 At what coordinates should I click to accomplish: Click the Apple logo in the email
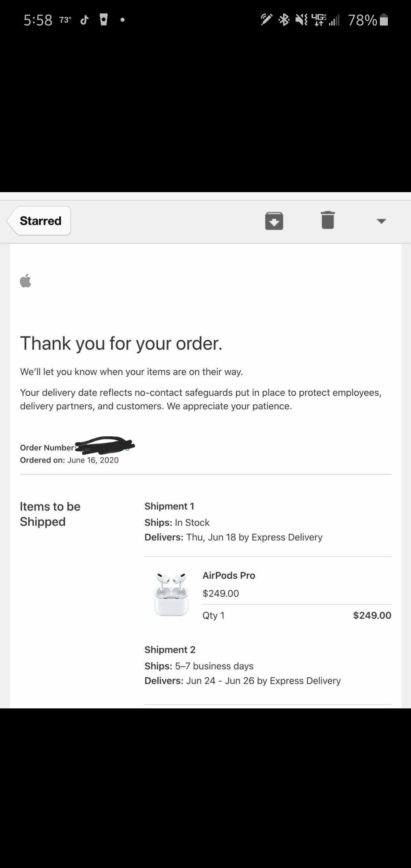tap(26, 280)
